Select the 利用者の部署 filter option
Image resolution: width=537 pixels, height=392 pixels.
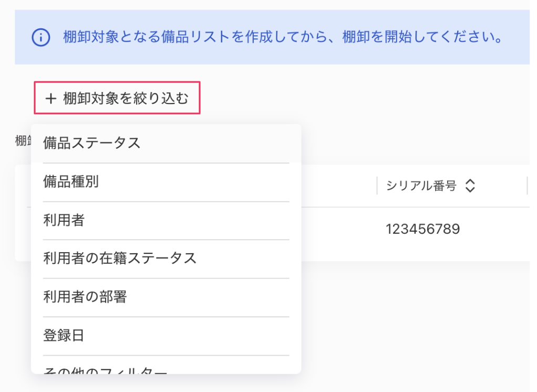tap(86, 297)
